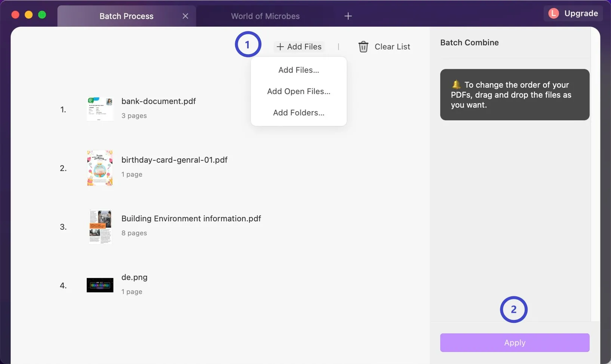
Task: Click the Upgrade account avatar icon
Action: coord(553,13)
